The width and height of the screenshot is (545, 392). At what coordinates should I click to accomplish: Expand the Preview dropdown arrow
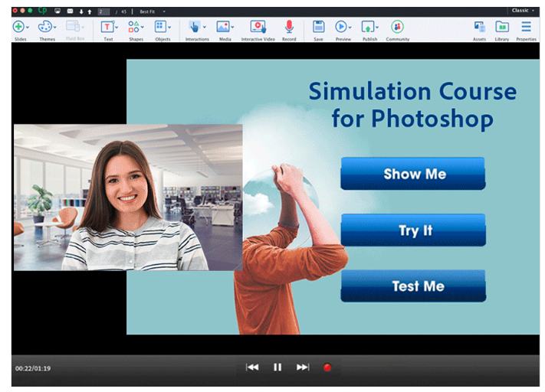point(350,27)
